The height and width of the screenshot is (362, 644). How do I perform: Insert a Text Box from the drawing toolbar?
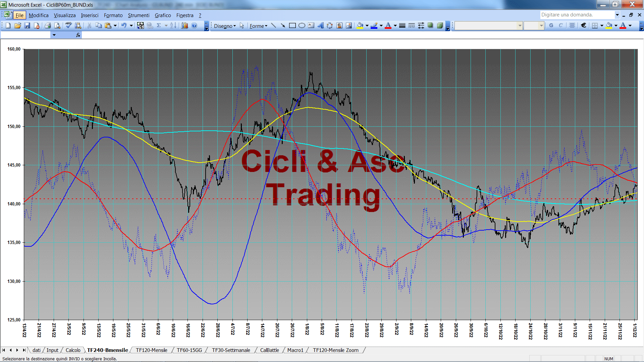311,25
